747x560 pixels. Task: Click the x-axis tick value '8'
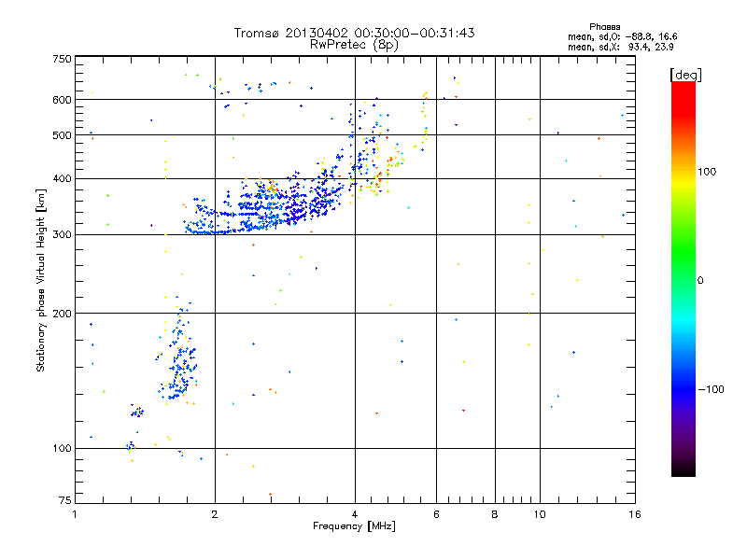coord(495,514)
